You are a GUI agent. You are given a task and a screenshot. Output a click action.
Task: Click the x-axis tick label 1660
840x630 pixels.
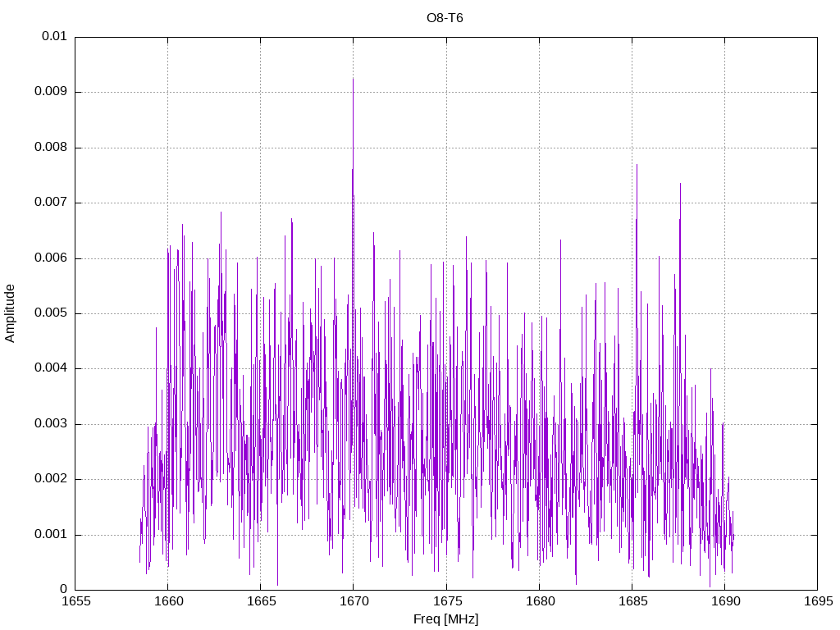[169, 601]
